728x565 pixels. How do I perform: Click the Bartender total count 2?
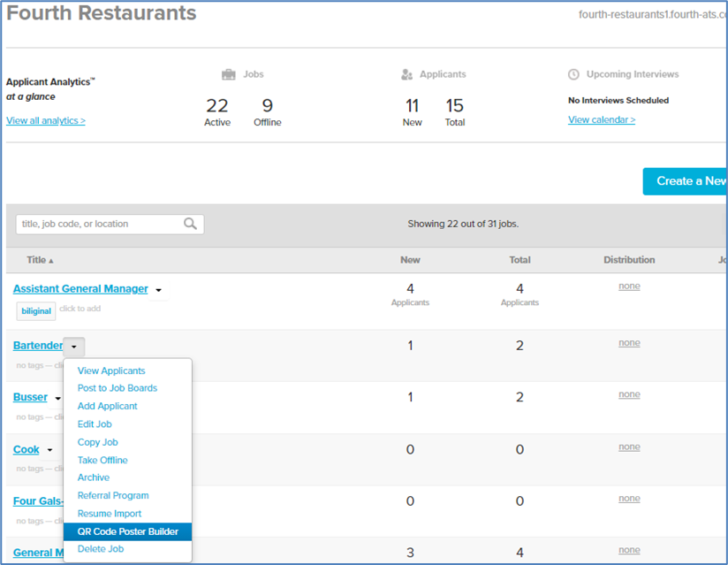[519, 345]
